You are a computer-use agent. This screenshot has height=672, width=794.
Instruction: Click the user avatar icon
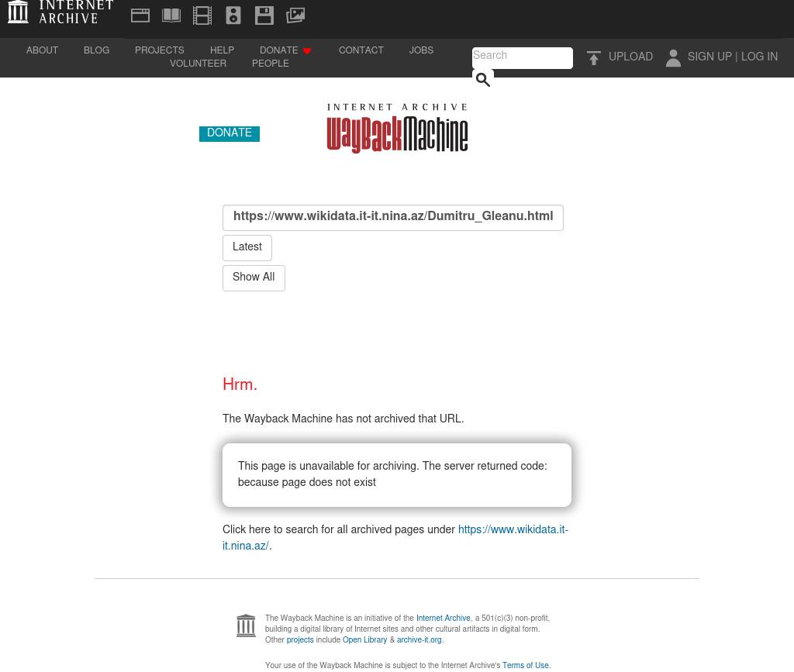pos(673,58)
